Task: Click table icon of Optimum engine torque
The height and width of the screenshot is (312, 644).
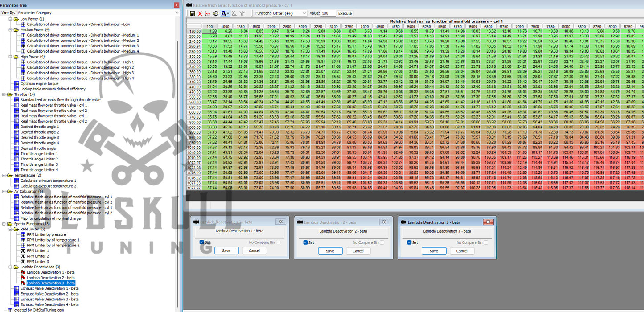Action: coord(17,83)
